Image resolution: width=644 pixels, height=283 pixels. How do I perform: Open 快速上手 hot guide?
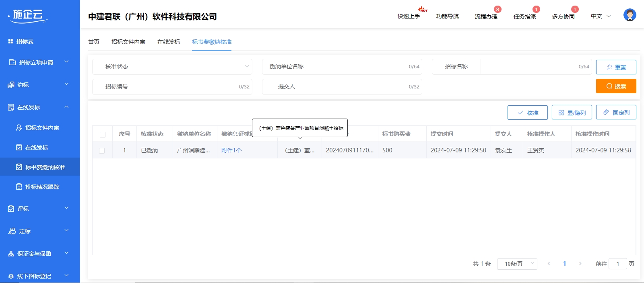409,16
